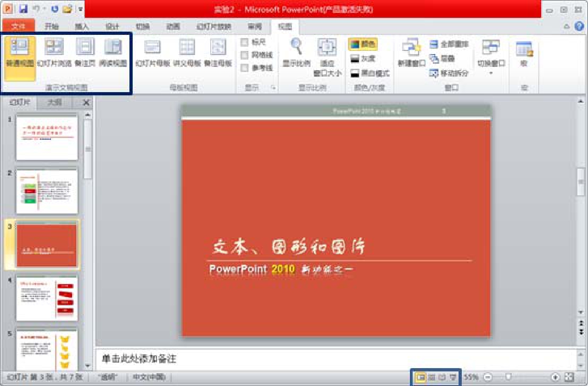Click zoom percentage 55% in status bar
The height and width of the screenshot is (386, 588).
[x=470, y=377]
